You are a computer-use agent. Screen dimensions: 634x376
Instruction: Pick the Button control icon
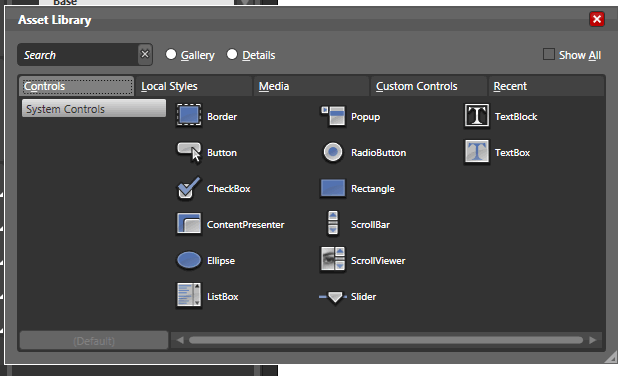tap(189, 152)
